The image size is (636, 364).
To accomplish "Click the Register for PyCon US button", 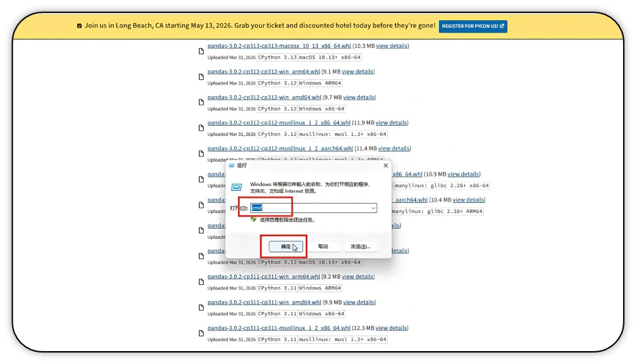I will [473, 26].
